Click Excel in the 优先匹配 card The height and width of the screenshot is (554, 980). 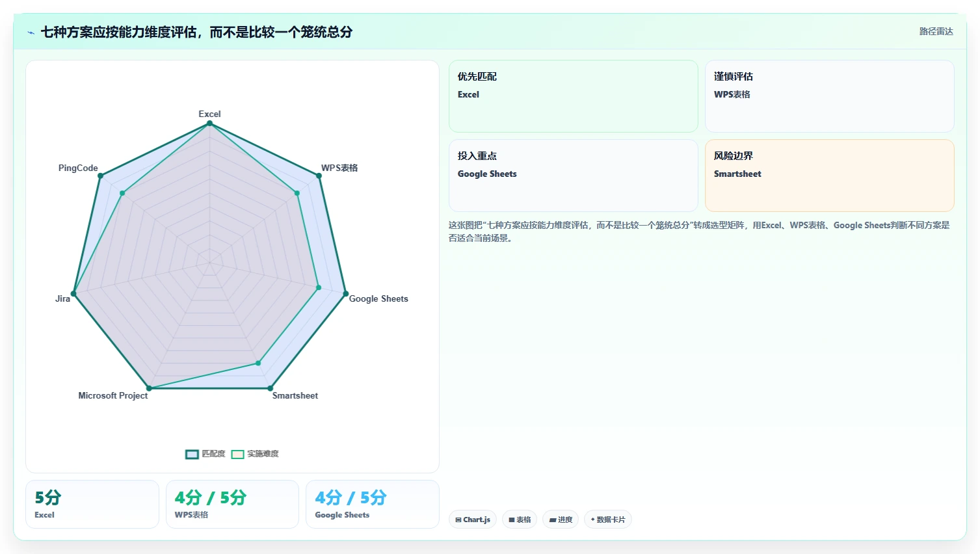coord(468,94)
